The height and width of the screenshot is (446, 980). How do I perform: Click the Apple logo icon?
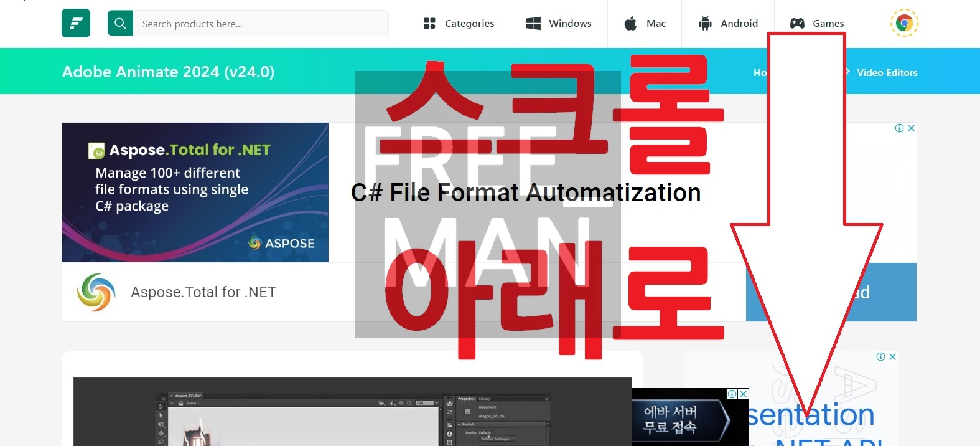630,24
